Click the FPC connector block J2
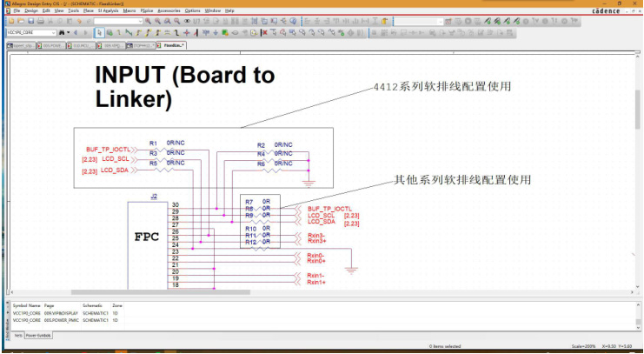Viewport: 644px width, 354px height. point(148,245)
